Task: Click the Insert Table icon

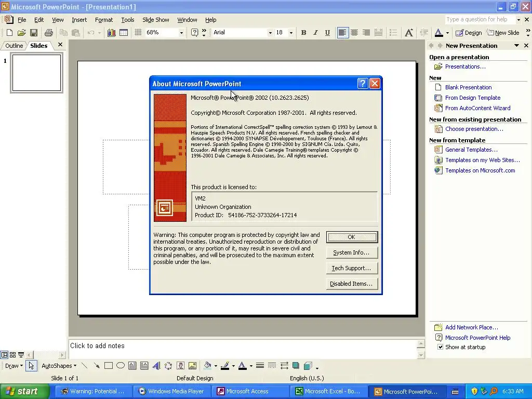Action: click(124, 33)
